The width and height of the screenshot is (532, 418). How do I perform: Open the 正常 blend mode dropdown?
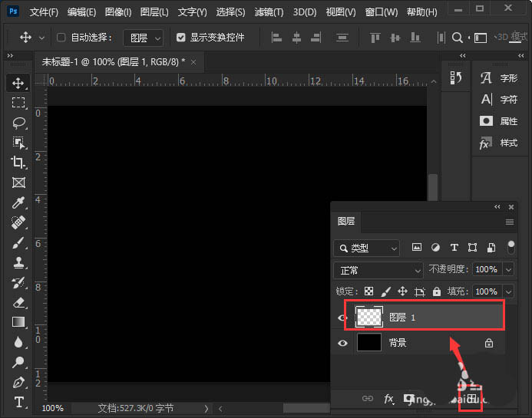[x=378, y=270]
